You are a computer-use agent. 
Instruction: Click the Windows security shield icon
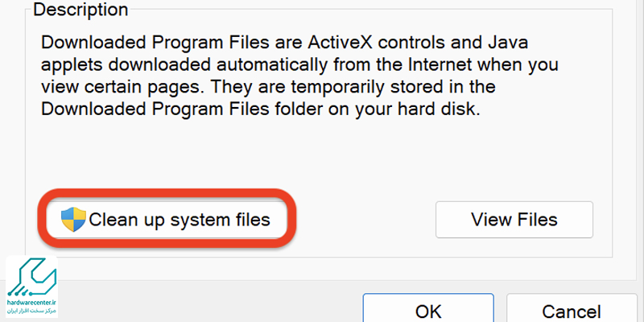click(x=73, y=220)
